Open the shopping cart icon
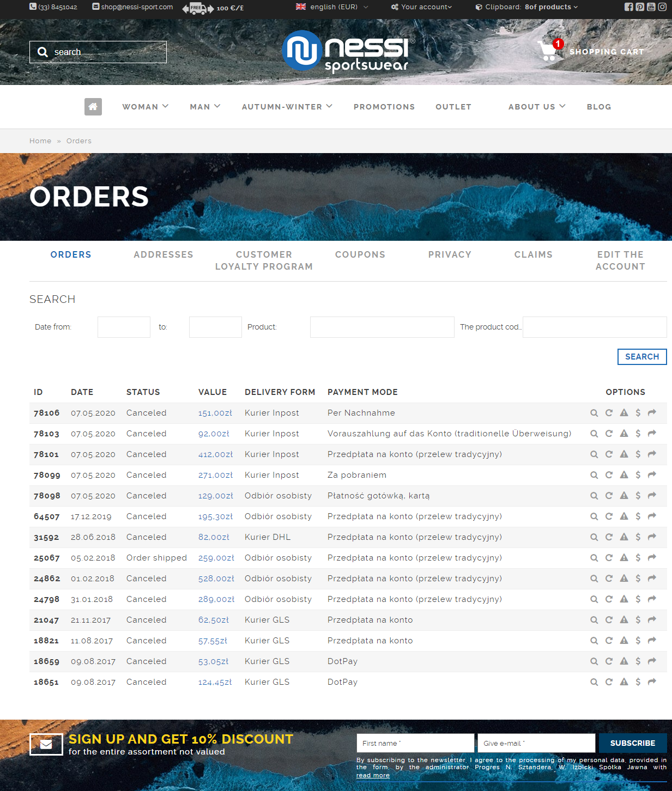Screen dimensions: 672x791 [548, 51]
